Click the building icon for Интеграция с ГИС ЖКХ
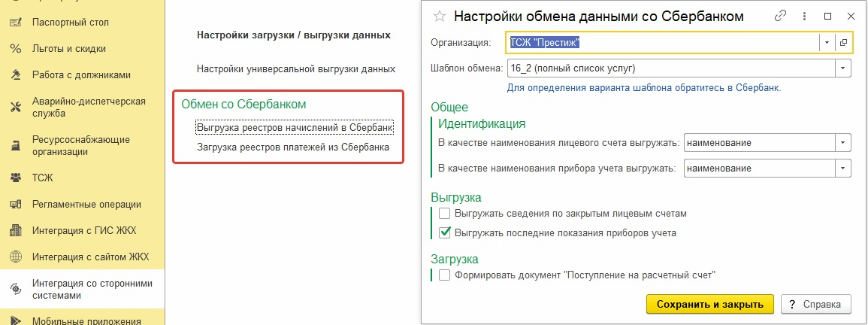The height and width of the screenshot is (325, 868). [x=16, y=231]
